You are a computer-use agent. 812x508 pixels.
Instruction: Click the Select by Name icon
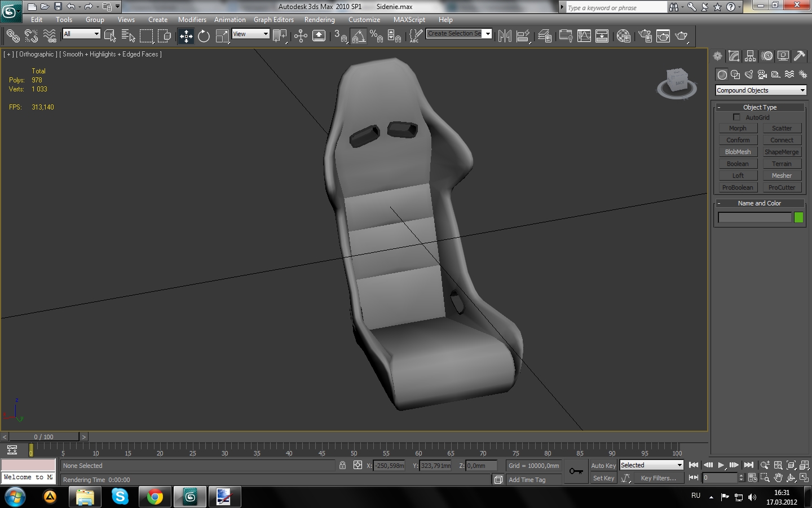(x=128, y=37)
